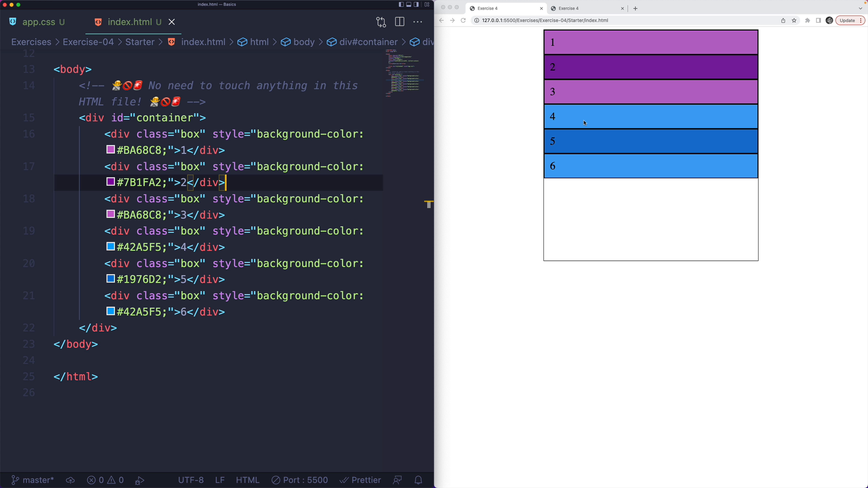
Task: Click the warnings count triangle icon
Action: 115,480
